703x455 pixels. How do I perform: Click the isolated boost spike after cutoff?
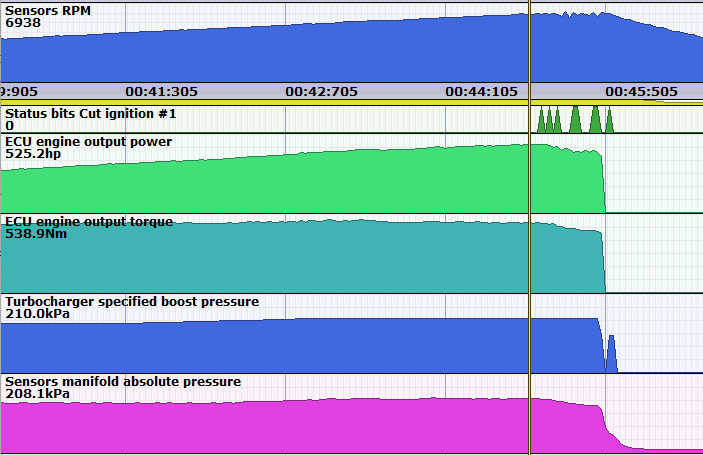pos(612,354)
